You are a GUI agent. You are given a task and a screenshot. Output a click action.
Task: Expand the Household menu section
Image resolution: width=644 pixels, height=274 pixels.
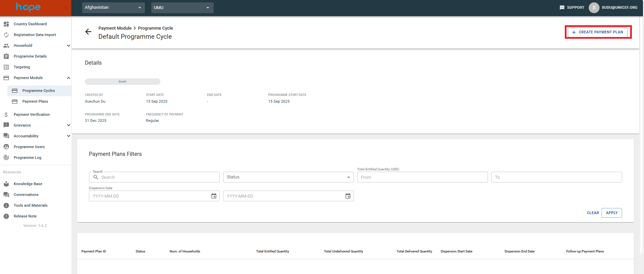click(x=68, y=45)
